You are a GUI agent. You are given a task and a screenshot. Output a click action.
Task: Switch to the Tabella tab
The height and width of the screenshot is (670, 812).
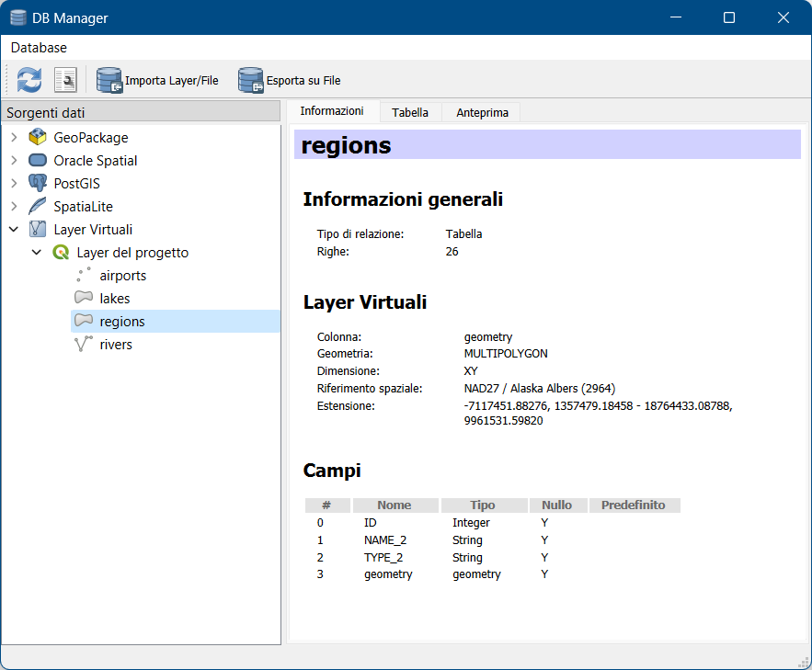point(410,113)
